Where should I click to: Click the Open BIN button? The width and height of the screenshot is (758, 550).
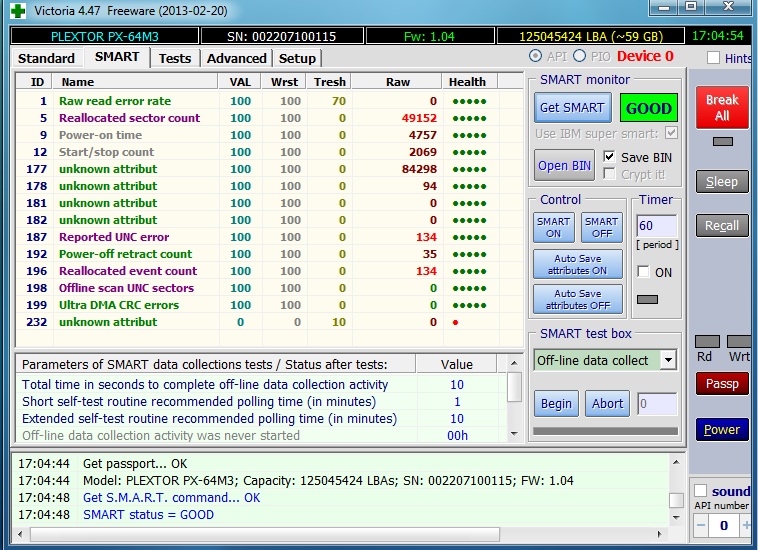(564, 165)
